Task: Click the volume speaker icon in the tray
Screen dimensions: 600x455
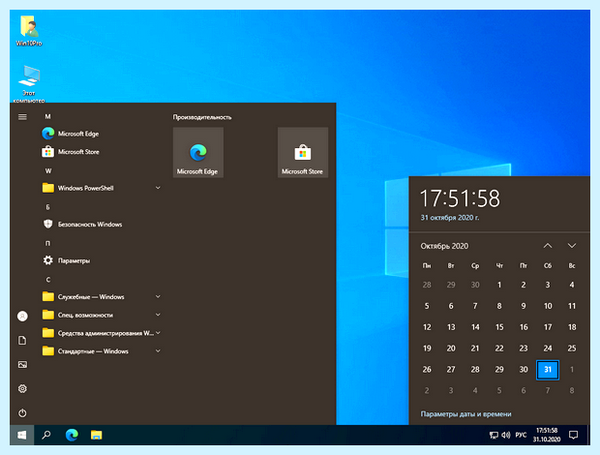Action: [x=506, y=435]
